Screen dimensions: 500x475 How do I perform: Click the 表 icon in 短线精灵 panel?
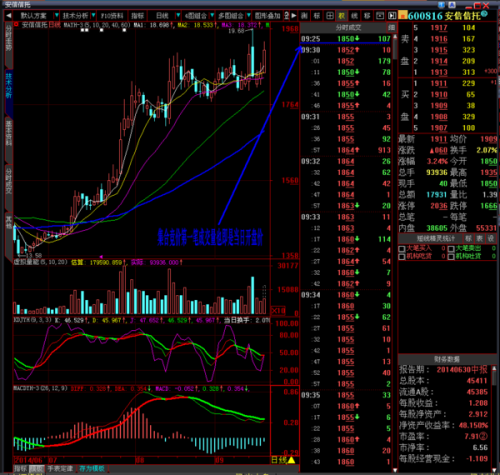[480, 238]
